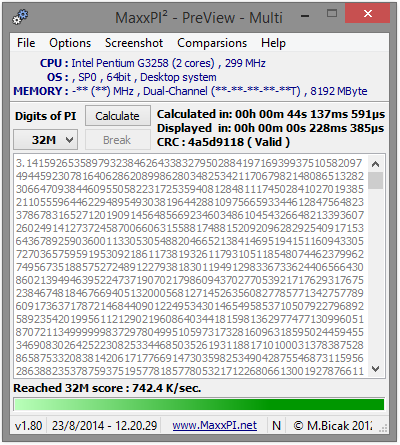Screen dimensions: 400x445
Task: Click the Calculate button
Action: tap(118, 116)
